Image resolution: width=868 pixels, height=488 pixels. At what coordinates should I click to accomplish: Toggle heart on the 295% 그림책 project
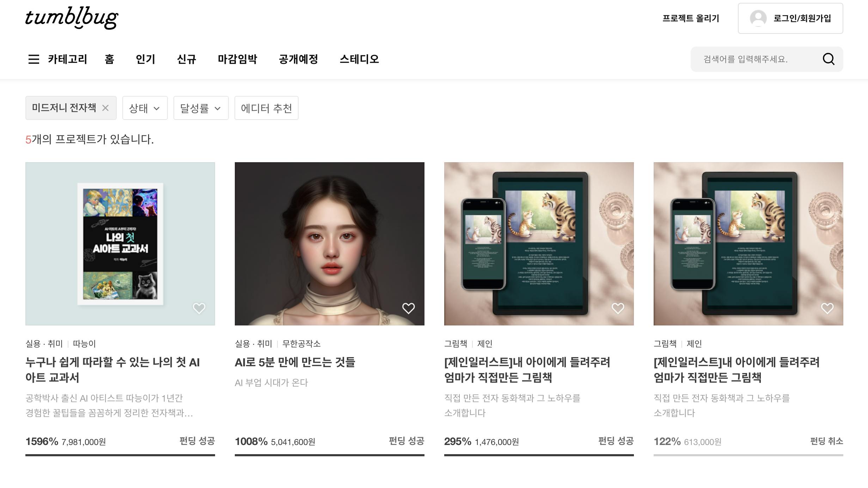618,308
